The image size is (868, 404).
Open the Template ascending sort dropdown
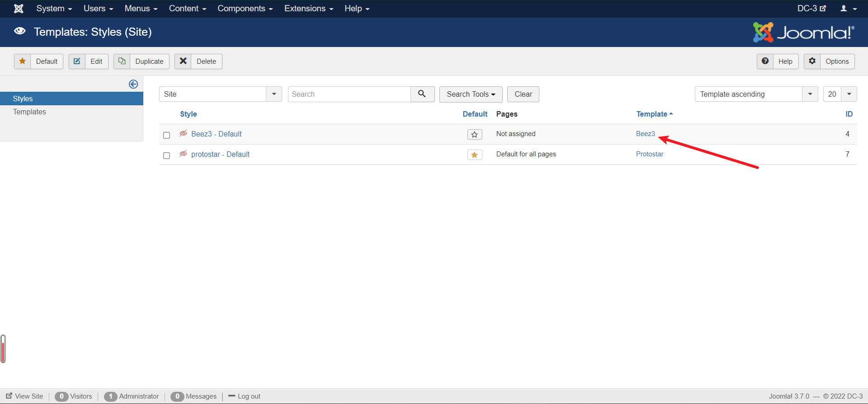pos(756,94)
